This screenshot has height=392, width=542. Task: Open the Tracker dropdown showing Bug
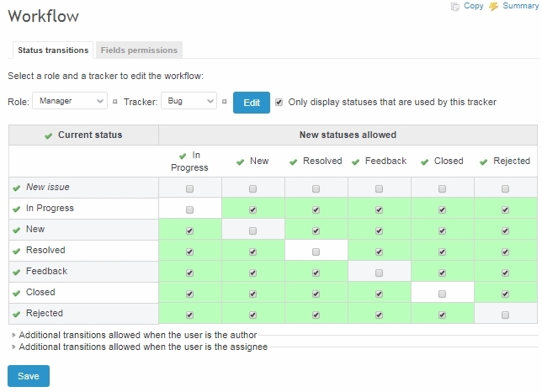[189, 102]
